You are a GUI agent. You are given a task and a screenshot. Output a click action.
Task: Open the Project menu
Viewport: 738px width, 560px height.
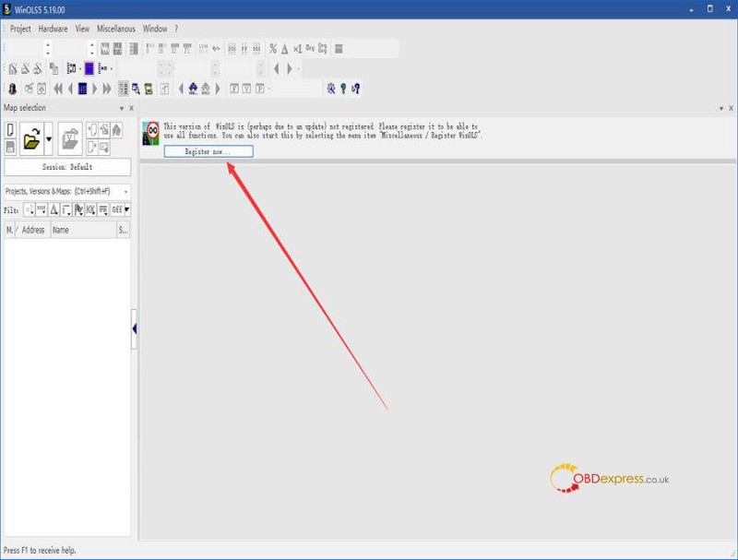(20, 29)
